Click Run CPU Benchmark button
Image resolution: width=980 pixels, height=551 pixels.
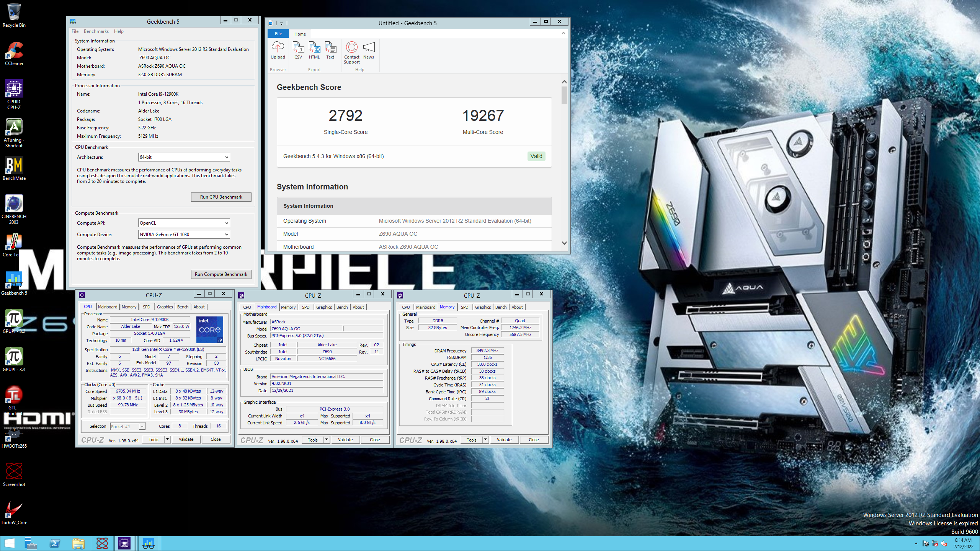click(221, 197)
